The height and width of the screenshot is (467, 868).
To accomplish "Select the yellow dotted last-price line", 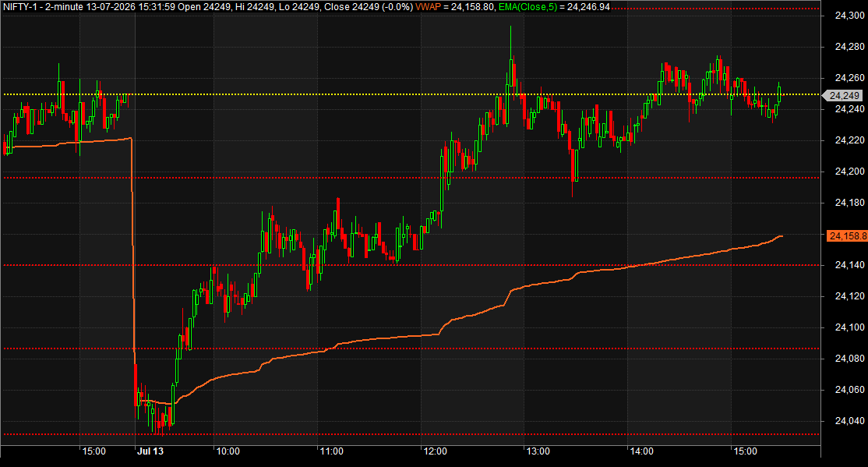I will [411, 95].
